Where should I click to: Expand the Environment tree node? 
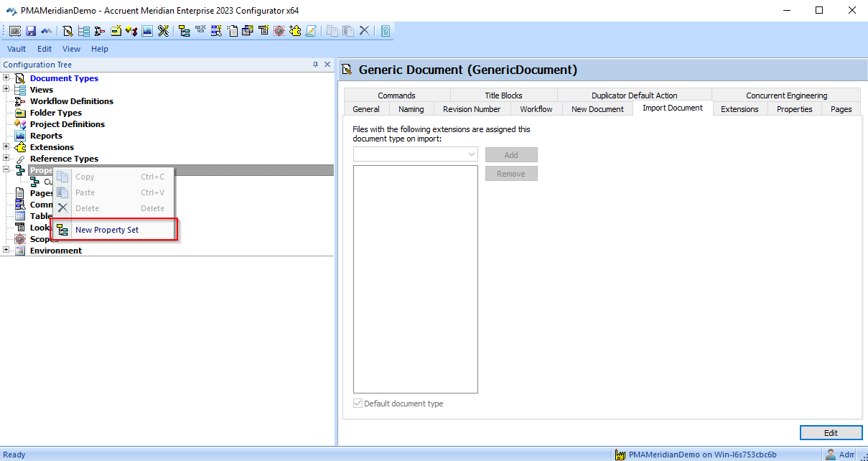tap(6, 250)
